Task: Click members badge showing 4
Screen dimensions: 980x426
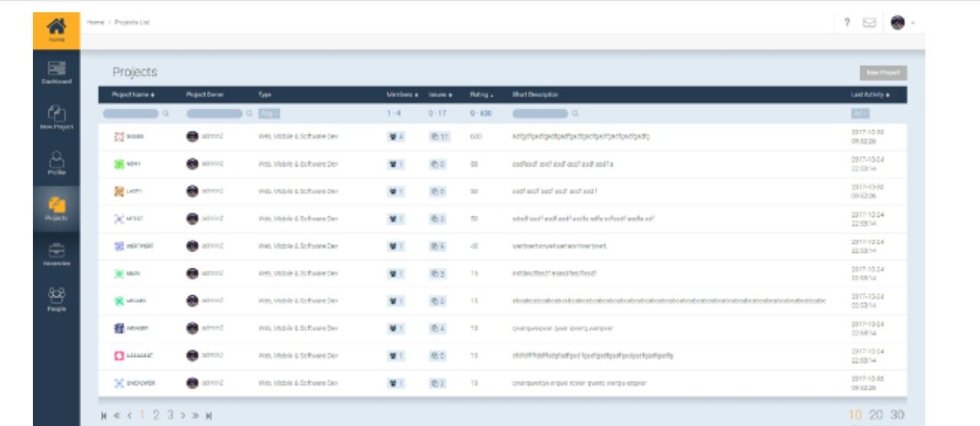Action: [396, 137]
